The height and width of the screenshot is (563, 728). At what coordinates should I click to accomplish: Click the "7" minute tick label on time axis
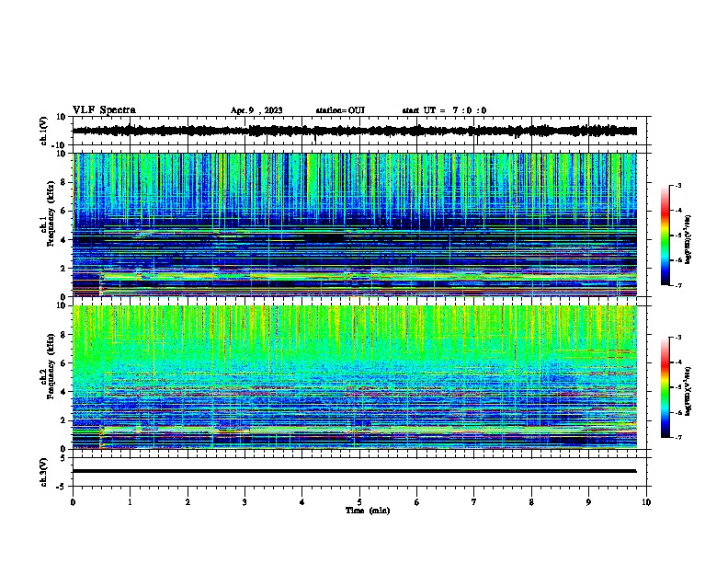(474, 502)
